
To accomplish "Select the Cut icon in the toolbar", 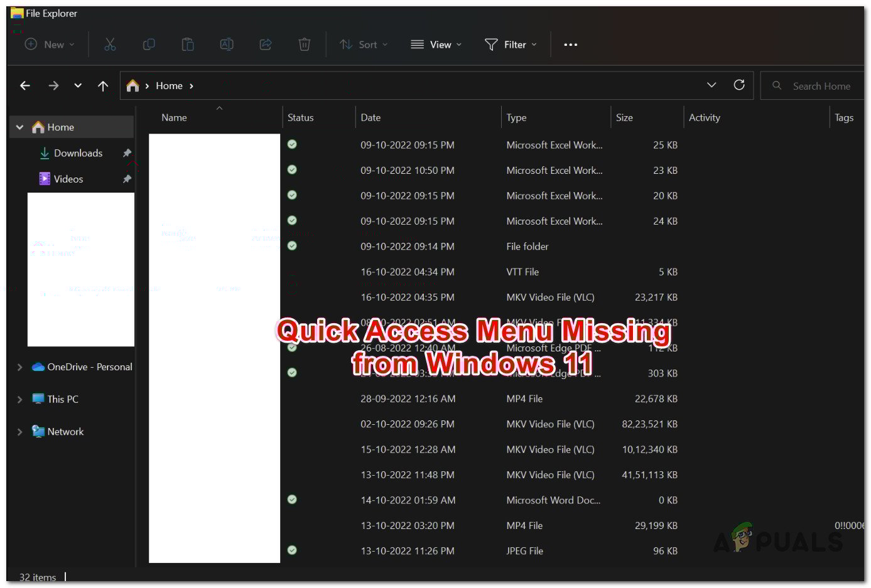I will point(110,44).
